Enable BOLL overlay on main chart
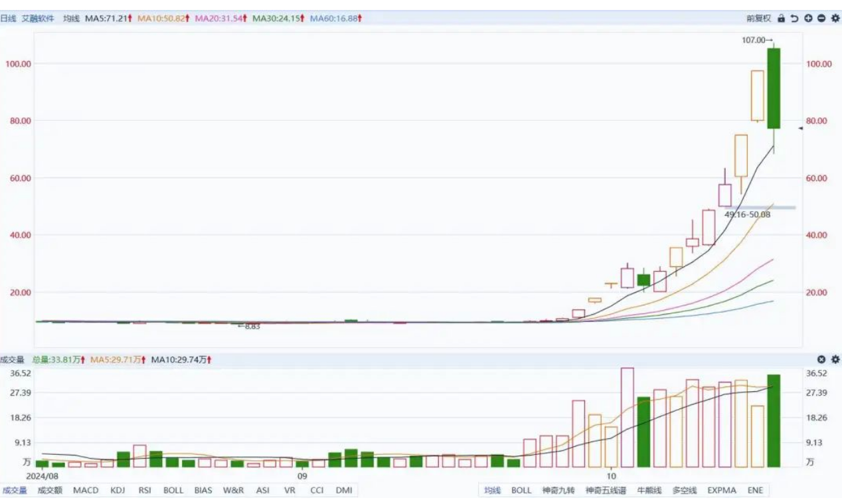This screenshot has height=504, width=842. pyautogui.click(x=521, y=491)
